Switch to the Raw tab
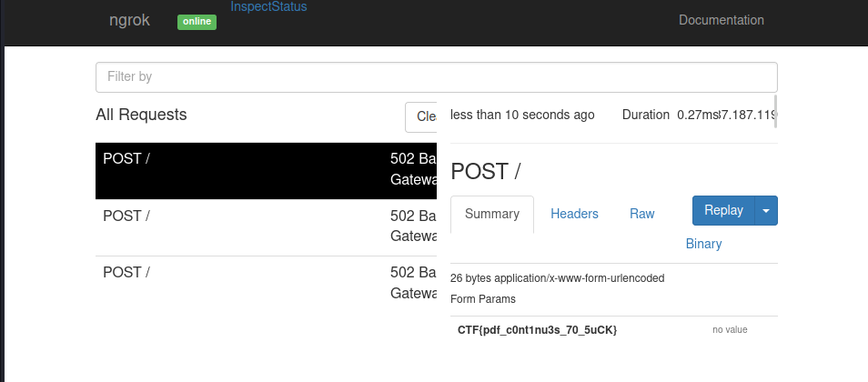 click(x=641, y=214)
